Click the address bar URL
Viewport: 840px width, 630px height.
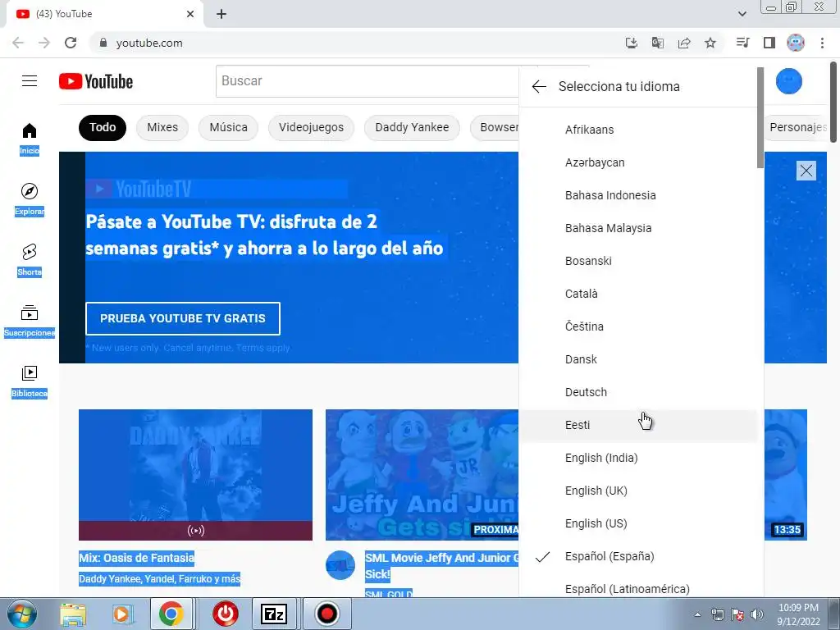pyautogui.click(x=149, y=43)
